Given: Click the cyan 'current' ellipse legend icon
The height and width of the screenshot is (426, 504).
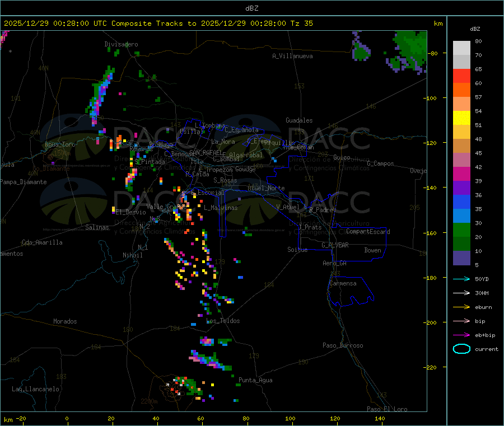Looking at the screenshot, I should pos(461,349).
